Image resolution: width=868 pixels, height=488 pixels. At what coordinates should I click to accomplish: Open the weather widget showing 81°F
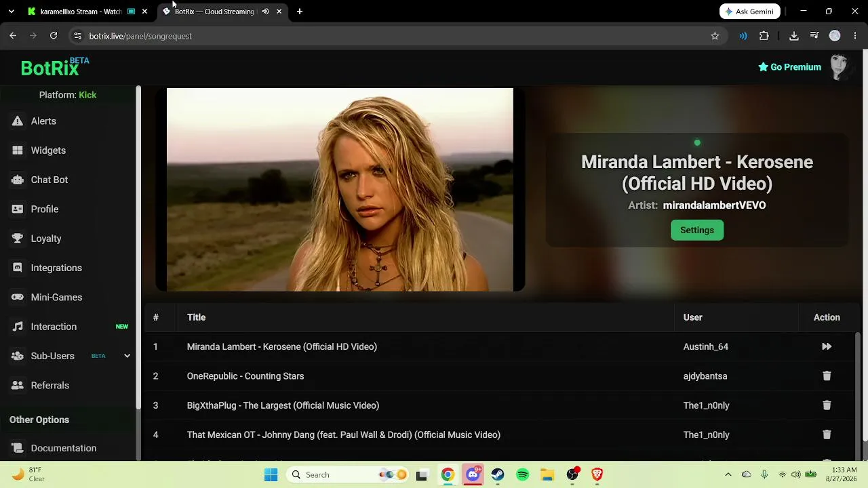[x=28, y=474]
